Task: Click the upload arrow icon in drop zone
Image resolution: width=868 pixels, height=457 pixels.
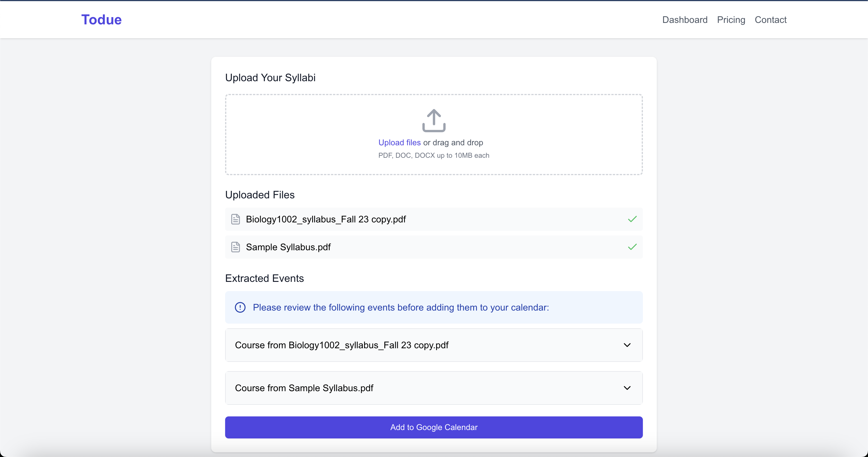Action: (x=434, y=121)
